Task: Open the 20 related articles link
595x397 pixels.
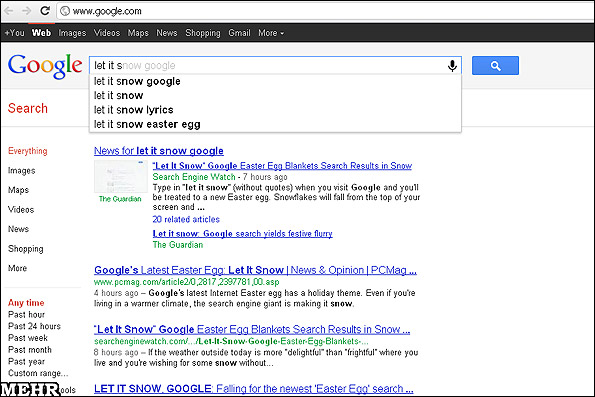Action: (x=186, y=219)
